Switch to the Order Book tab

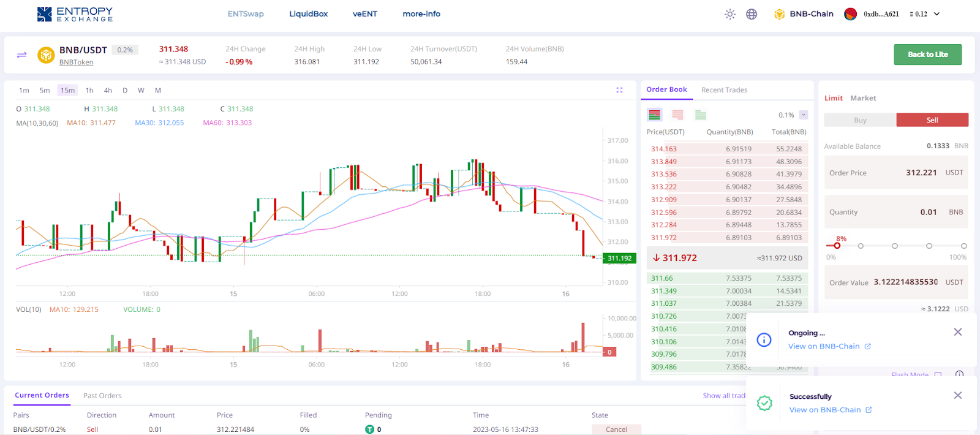pos(666,89)
